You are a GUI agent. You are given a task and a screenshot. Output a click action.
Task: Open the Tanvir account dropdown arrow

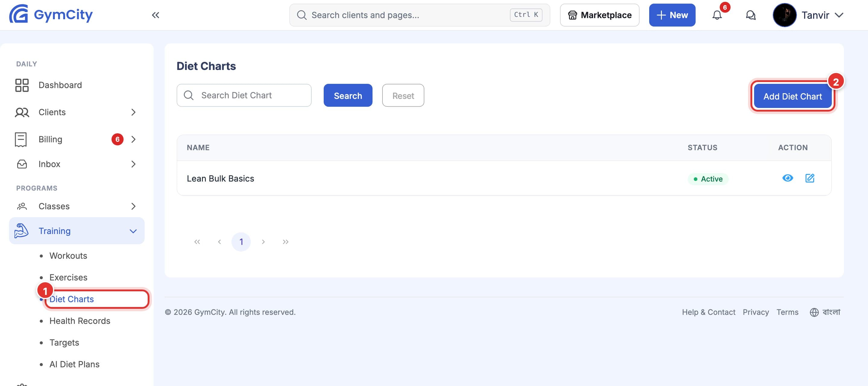coord(839,15)
